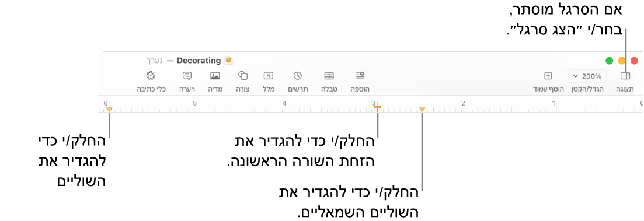Image resolution: width=644 pixels, height=221 pixels.
Task: Open Writing Tools (כלי כתיבה)
Action: [x=151, y=76]
